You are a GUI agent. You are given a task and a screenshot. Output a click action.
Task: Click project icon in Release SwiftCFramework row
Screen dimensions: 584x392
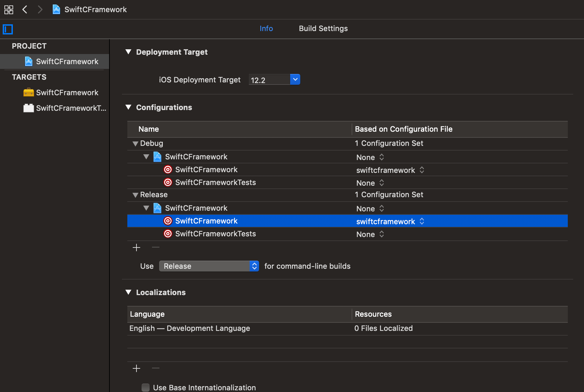pos(157,208)
